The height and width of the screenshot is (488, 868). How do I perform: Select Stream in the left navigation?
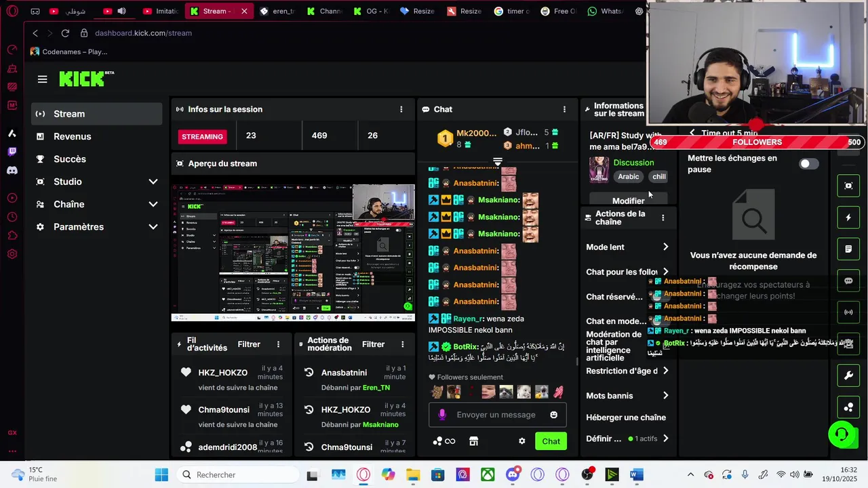97,114
